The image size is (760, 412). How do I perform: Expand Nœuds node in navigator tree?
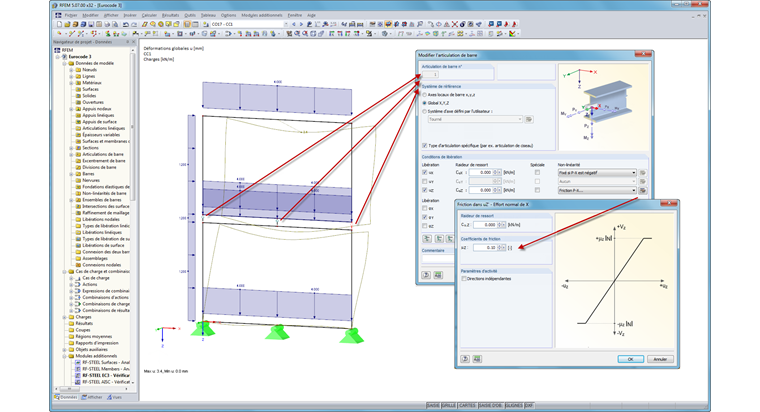click(71, 70)
